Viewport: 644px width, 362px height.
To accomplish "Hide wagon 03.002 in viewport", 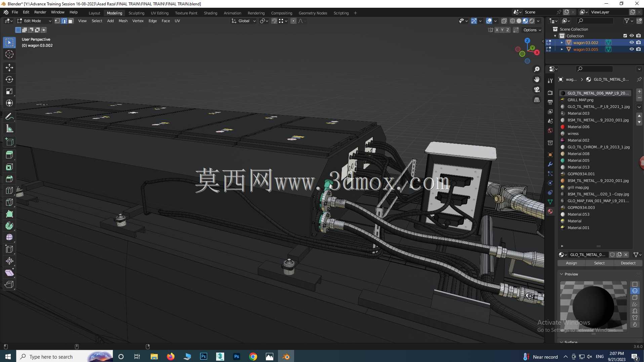I will pyautogui.click(x=632, y=42).
